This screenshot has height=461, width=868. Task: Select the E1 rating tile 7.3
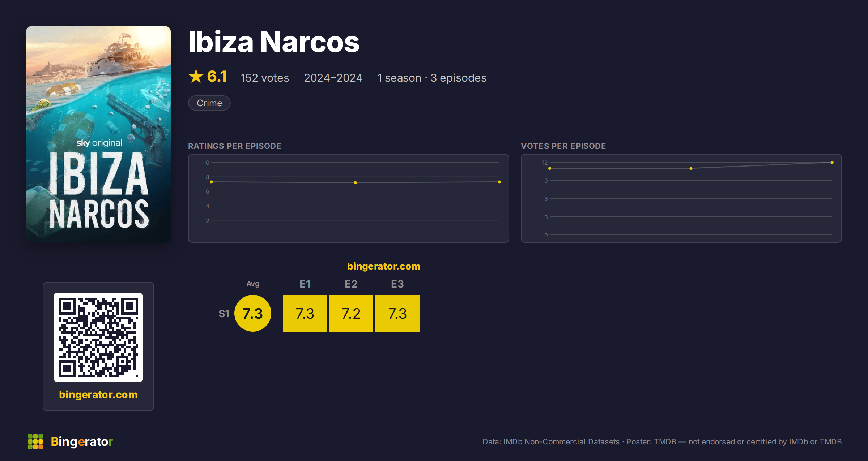[x=305, y=313]
